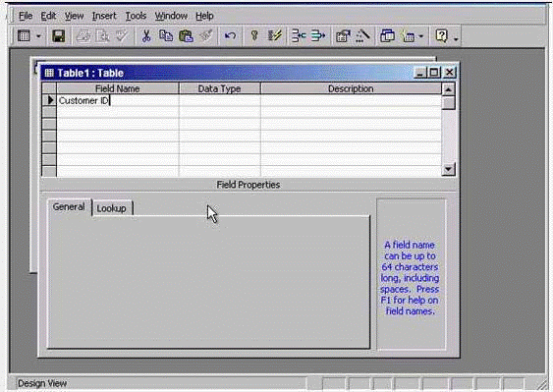
Task: Open table Properties icon
Action: point(343,36)
